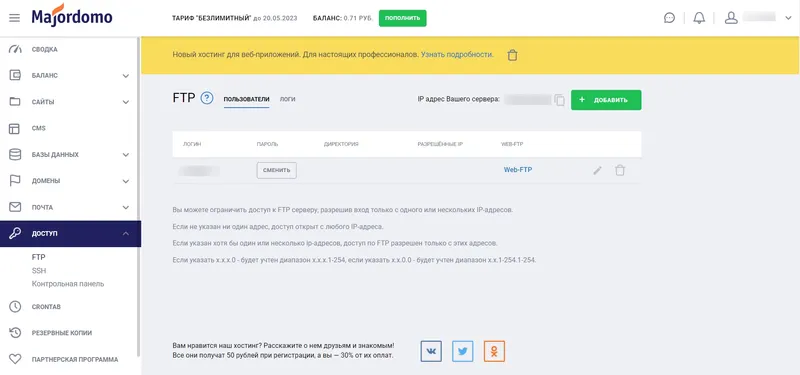
Task: Click the blurred FTP login cell
Action: 199,170
